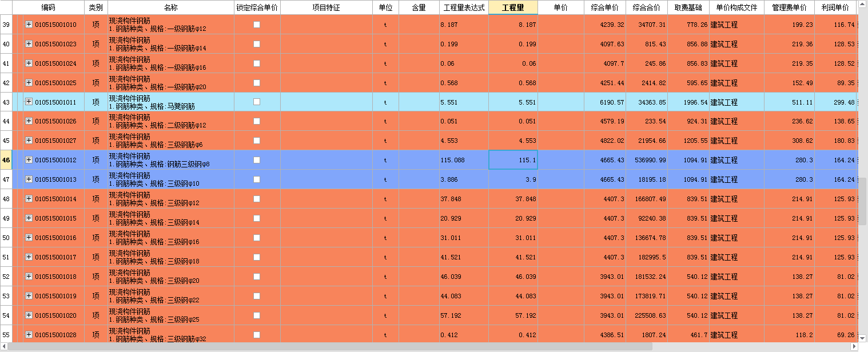Click the 类别 column header

click(96, 7)
